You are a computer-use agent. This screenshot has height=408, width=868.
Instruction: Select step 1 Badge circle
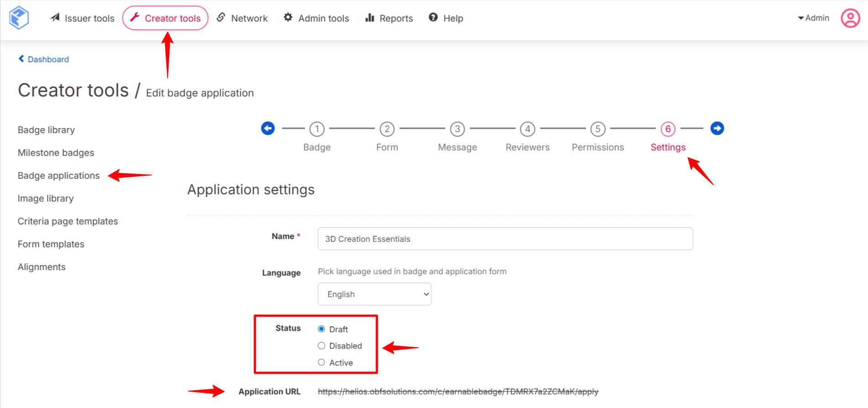[317, 129]
